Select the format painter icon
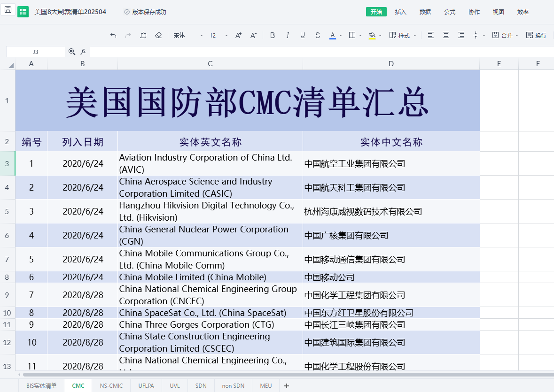 coord(143,35)
